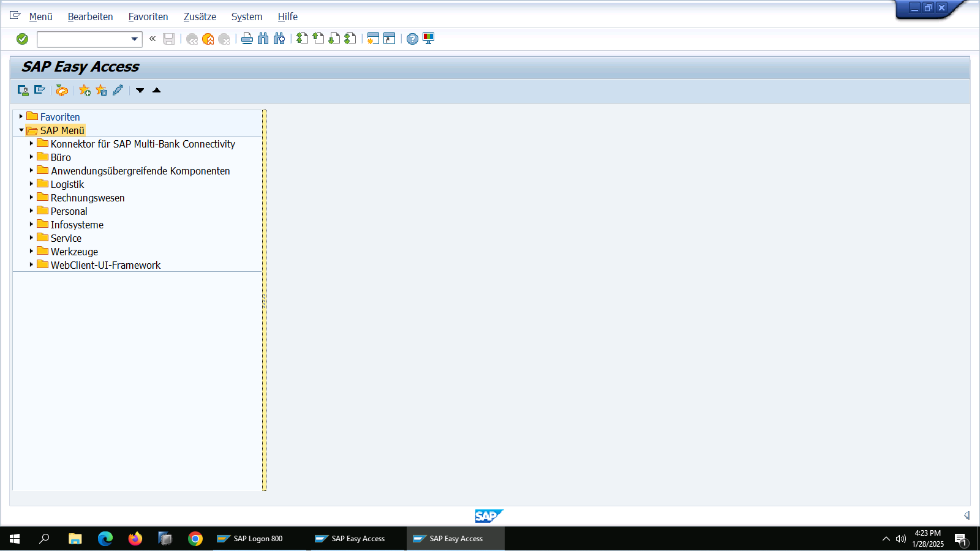Open the Help question mark icon
The width and height of the screenshot is (980, 551).
pos(412,39)
